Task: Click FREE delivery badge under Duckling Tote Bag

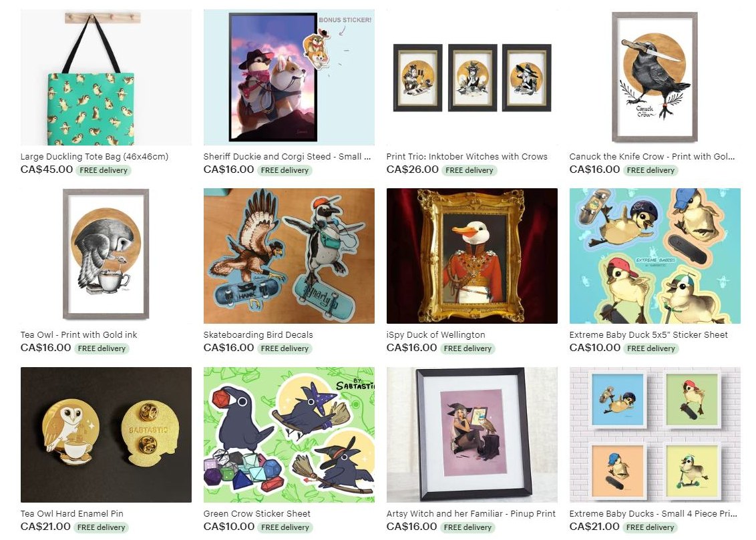Action: coord(104,170)
